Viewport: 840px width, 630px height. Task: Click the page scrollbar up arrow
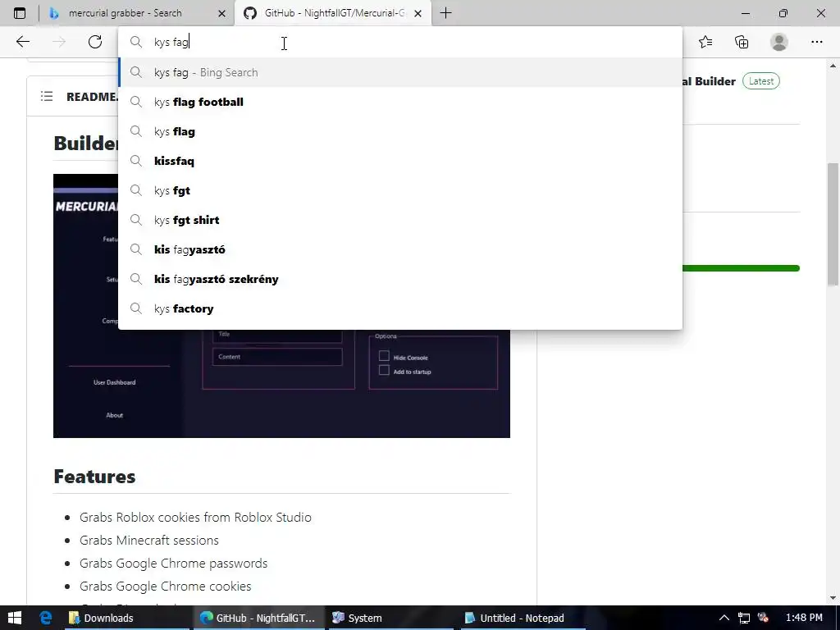[833, 66]
